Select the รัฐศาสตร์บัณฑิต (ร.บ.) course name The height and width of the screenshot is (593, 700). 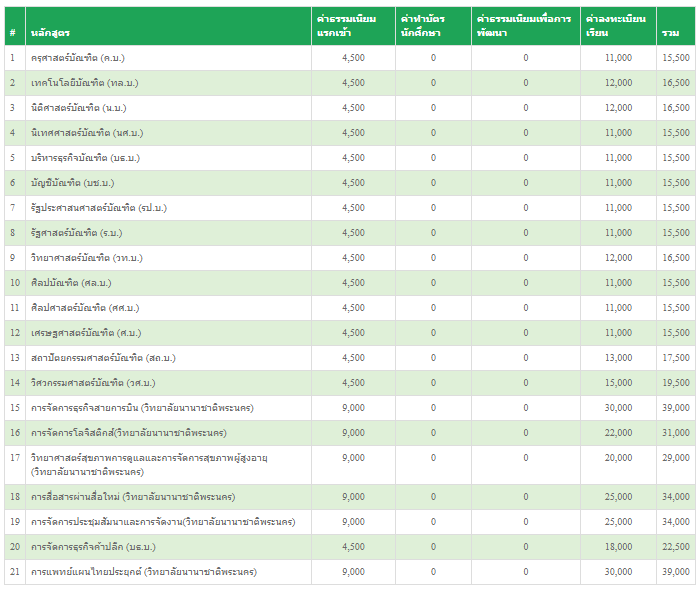(76, 233)
